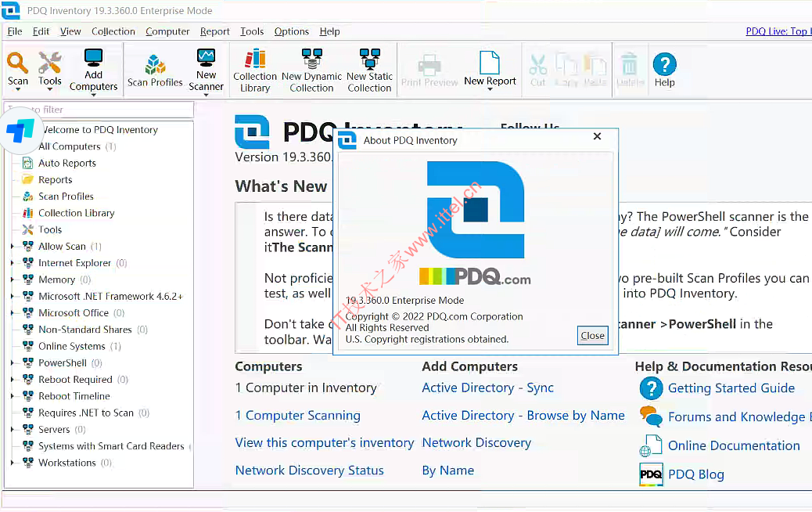Open the Edit menu
This screenshot has height=512, width=812.
tap(41, 31)
